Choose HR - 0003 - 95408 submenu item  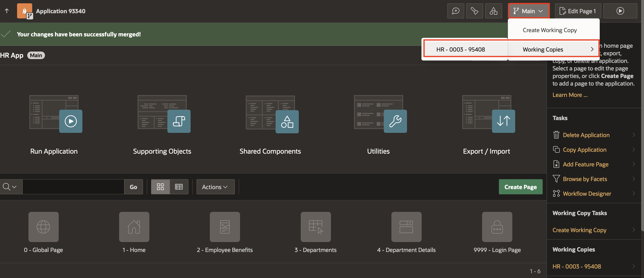[x=461, y=49]
